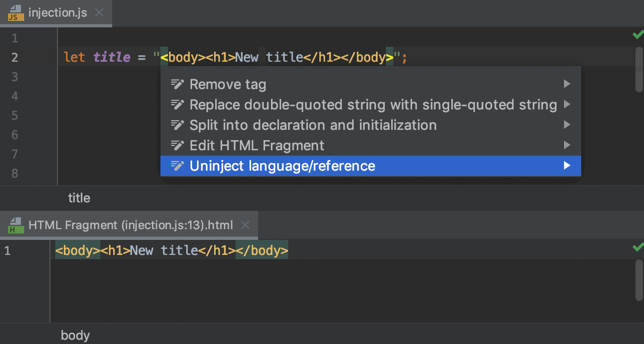The image size is (644, 344).
Task: Click the green checkmark in the fragment editor
Action: [638, 247]
